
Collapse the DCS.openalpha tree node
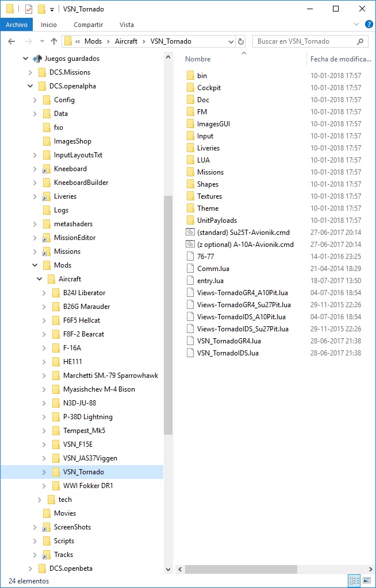coord(30,86)
